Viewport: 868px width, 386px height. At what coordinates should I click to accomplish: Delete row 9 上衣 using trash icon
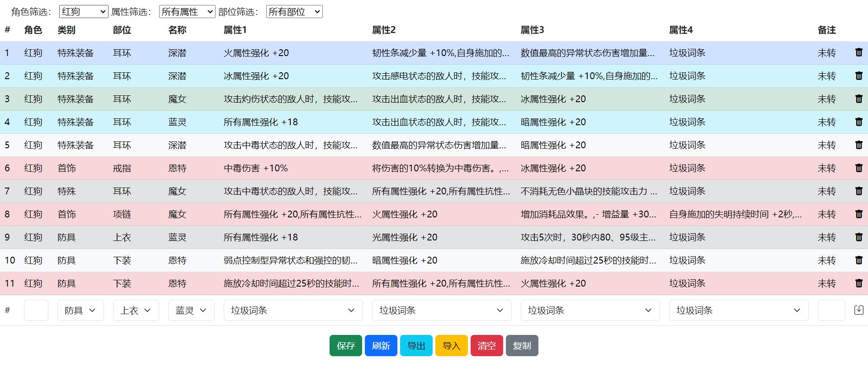coord(859,237)
